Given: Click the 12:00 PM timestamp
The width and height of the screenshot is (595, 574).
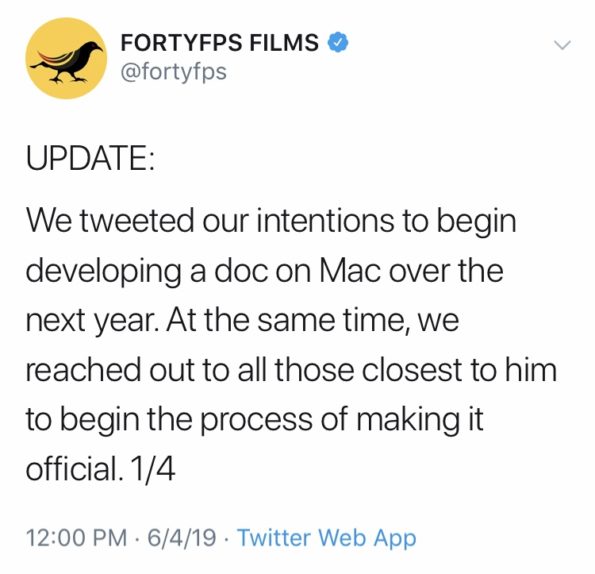Looking at the screenshot, I should coord(77,538).
